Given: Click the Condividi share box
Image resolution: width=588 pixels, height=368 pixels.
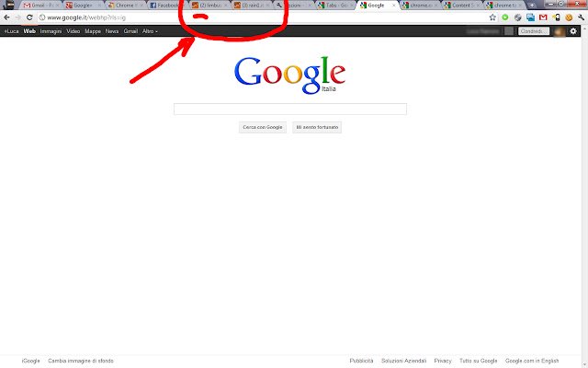Looking at the screenshot, I should point(534,31).
